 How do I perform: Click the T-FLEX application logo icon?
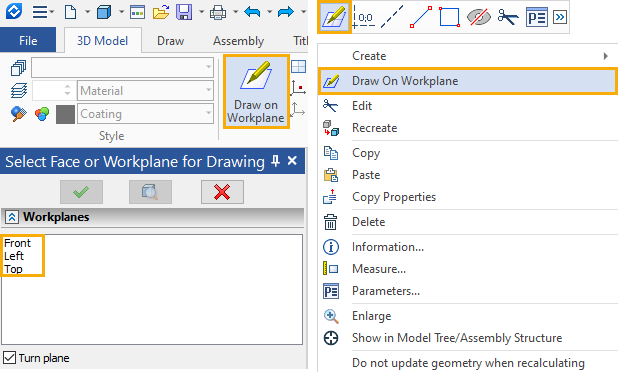point(13,11)
